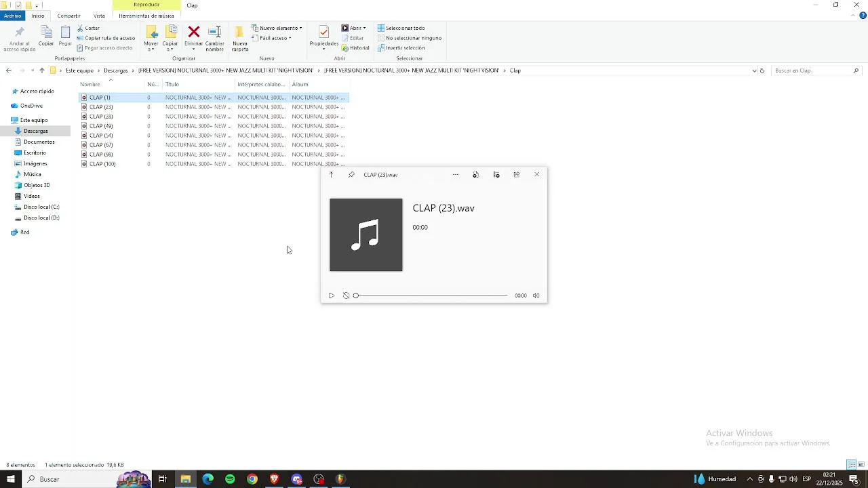The image size is (868, 488).
Task: Click the up-arrow icon in the preview header
Action: click(x=331, y=175)
